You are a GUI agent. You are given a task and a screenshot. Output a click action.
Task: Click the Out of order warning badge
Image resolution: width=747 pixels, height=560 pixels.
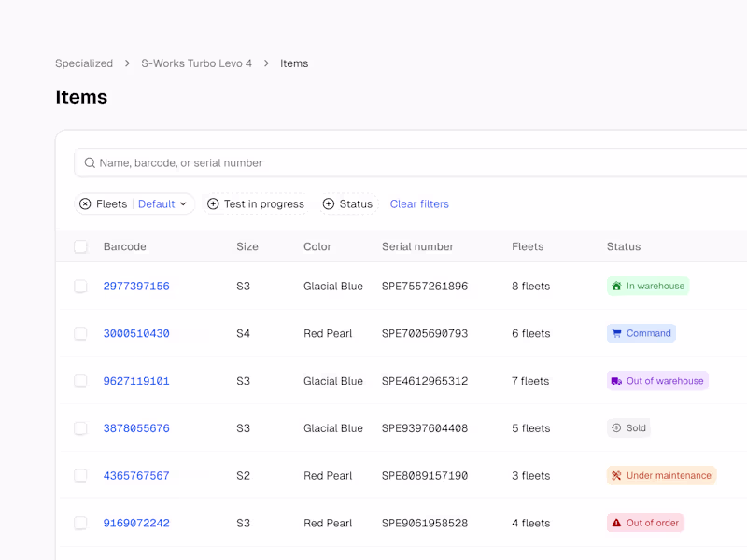tap(644, 524)
